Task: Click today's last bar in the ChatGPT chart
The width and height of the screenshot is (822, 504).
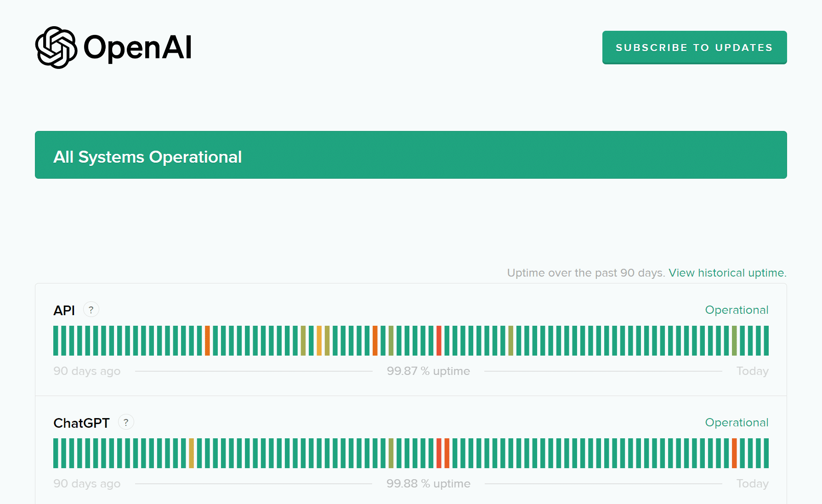Action: (x=766, y=453)
